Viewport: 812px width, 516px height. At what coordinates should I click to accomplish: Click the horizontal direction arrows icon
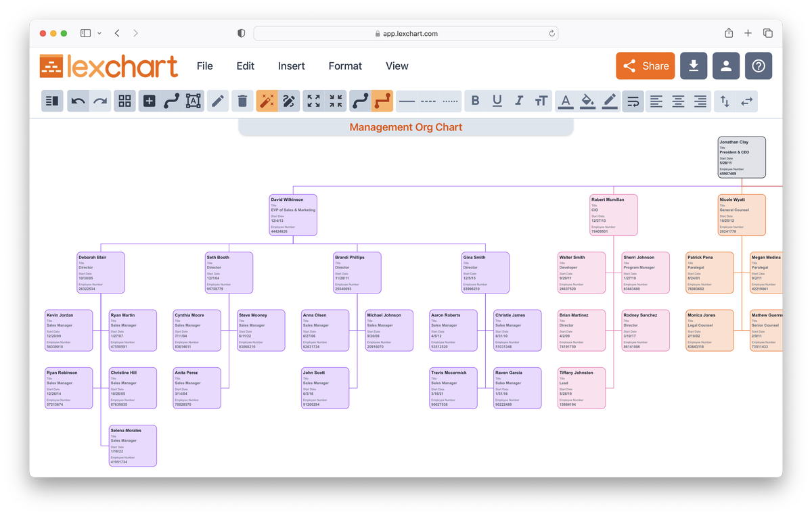tap(747, 101)
